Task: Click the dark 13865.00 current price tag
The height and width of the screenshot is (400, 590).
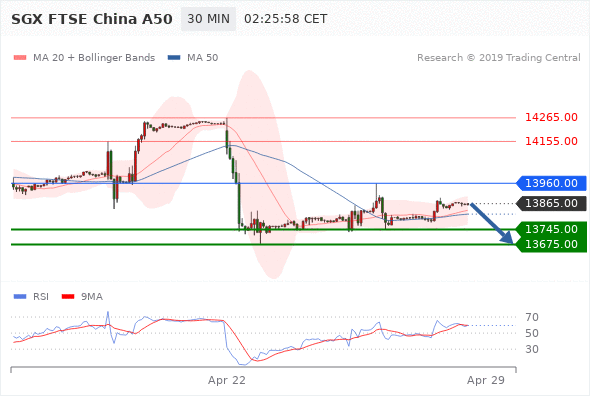Action: tap(551, 203)
